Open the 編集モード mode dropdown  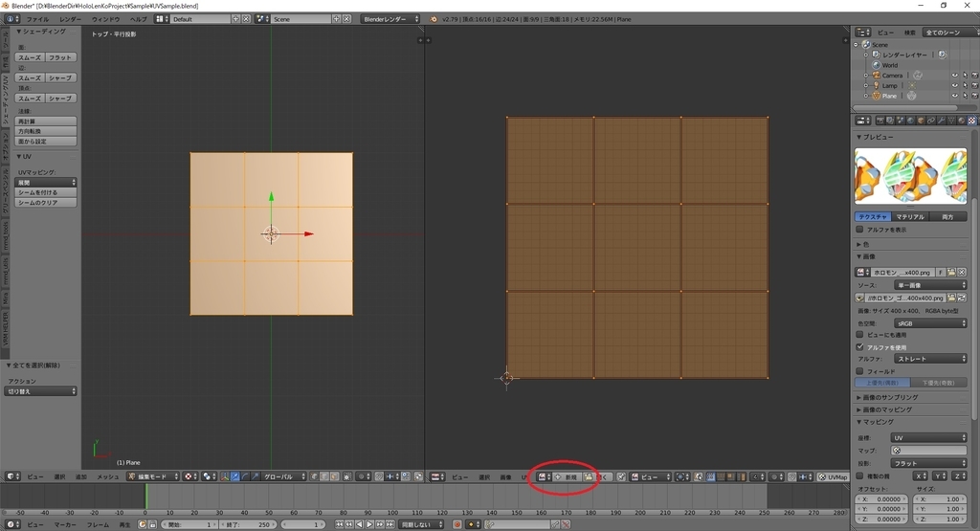[x=152, y=476]
